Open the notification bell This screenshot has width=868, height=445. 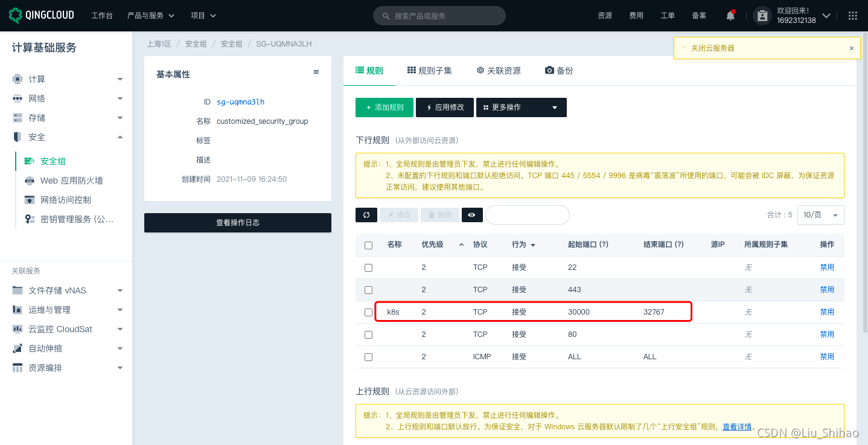pyautogui.click(x=730, y=16)
